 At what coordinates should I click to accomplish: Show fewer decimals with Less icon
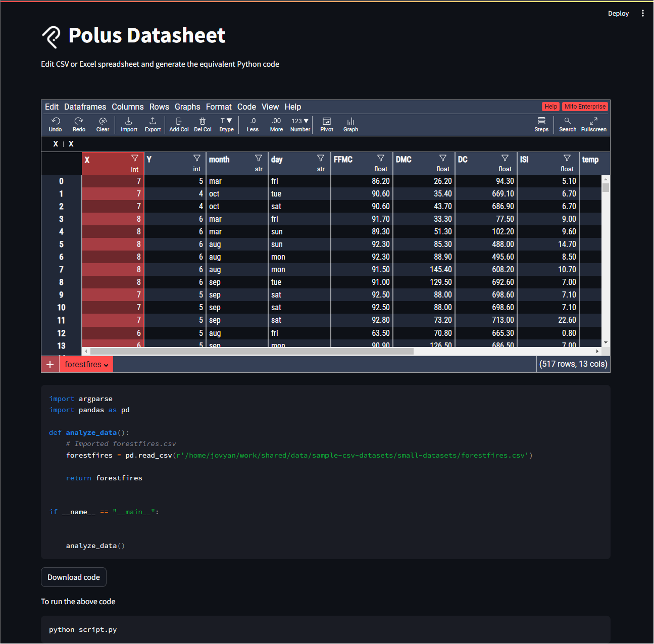coord(253,124)
